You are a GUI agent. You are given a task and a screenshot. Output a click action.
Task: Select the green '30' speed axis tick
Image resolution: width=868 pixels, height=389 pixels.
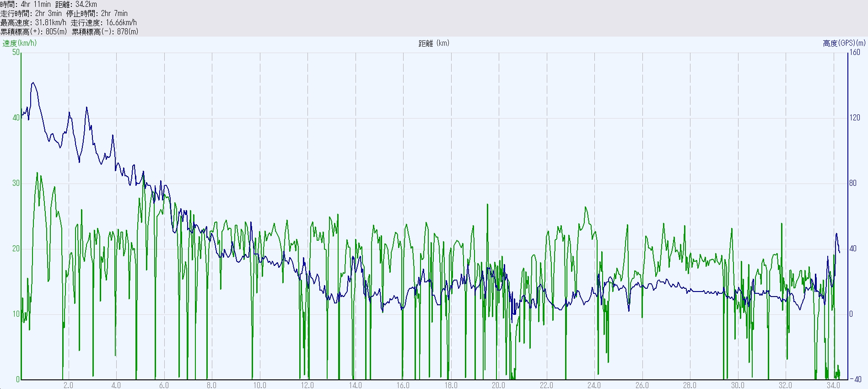click(16, 183)
